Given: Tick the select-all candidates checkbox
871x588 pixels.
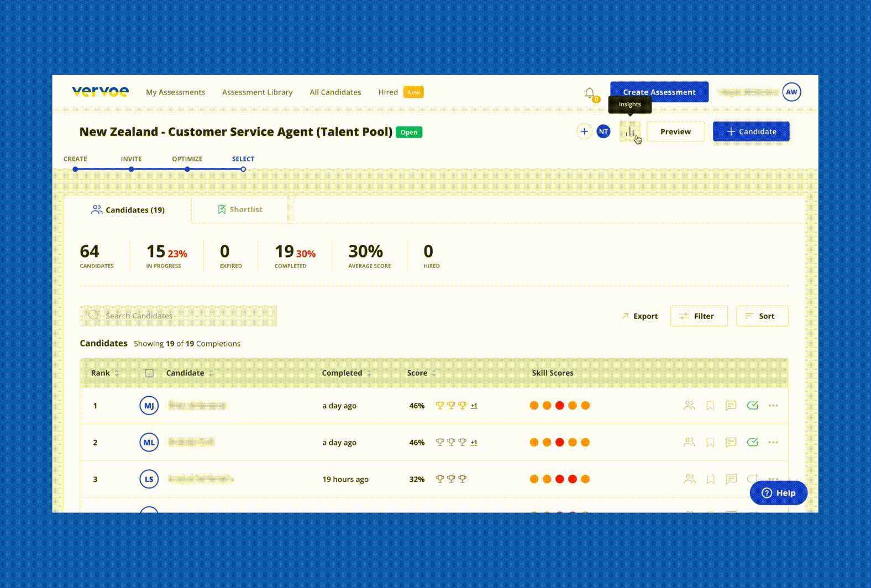Looking at the screenshot, I should 149,373.
